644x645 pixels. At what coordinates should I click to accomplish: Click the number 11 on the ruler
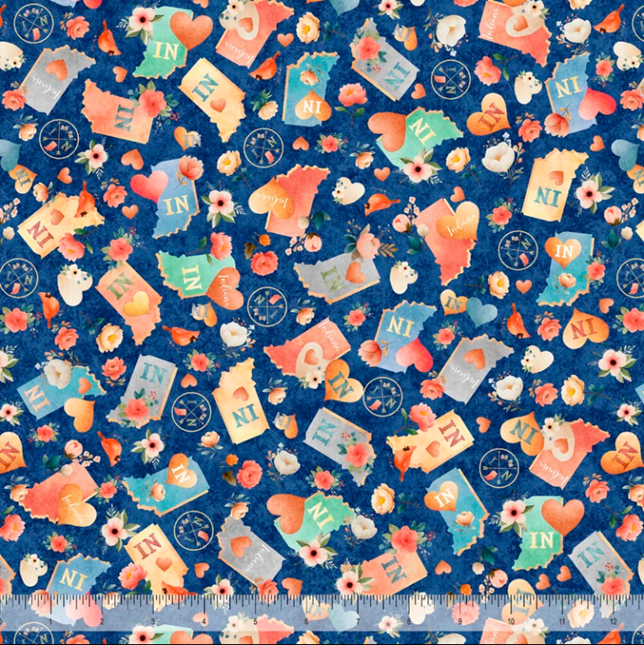coord(564,621)
